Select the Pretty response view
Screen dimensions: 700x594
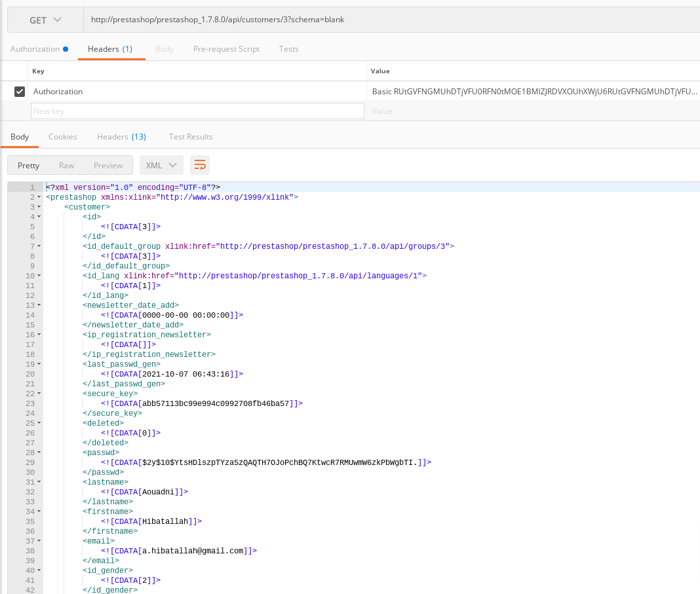[x=28, y=165]
